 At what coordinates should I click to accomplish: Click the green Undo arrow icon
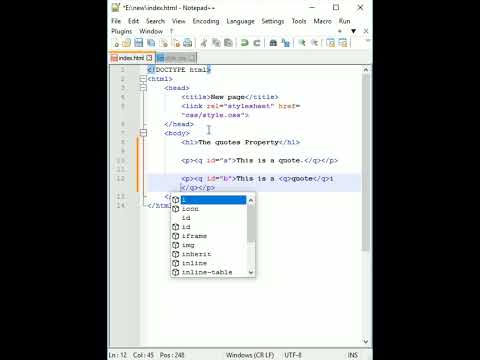click(x=245, y=43)
